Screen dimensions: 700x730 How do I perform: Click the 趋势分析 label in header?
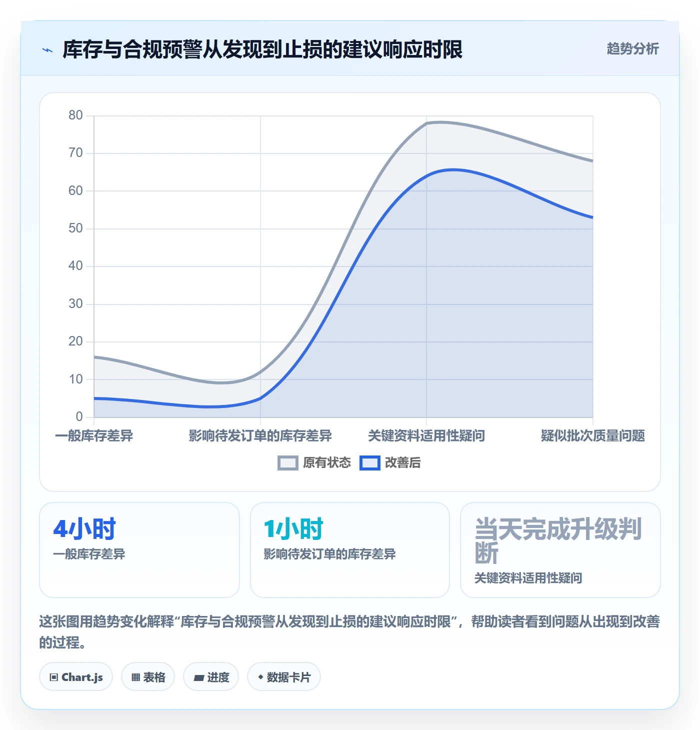click(632, 48)
